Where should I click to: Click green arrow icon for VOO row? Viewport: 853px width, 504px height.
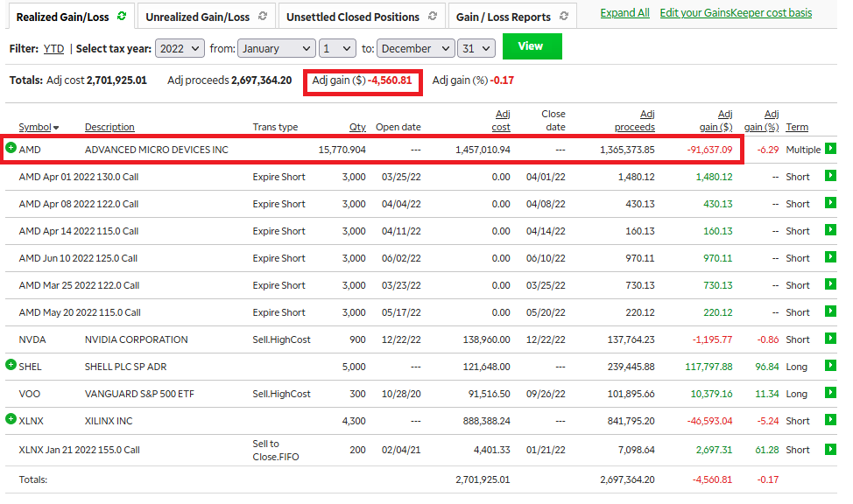830,393
